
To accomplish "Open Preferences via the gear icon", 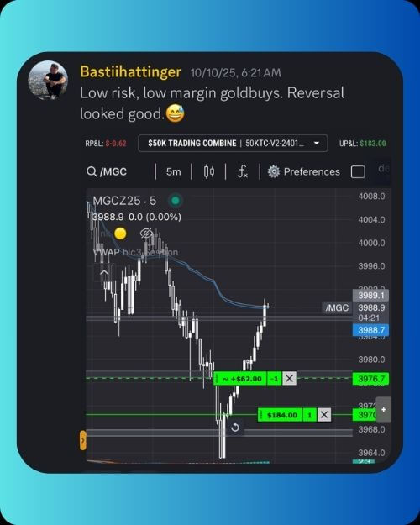I will click(x=274, y=171).
